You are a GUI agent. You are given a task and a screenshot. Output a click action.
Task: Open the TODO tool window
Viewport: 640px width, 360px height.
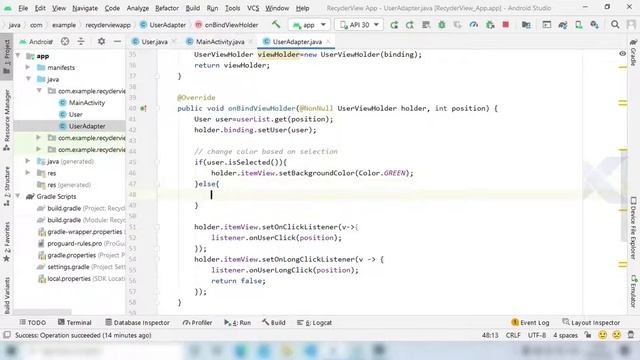pos(33,322)
